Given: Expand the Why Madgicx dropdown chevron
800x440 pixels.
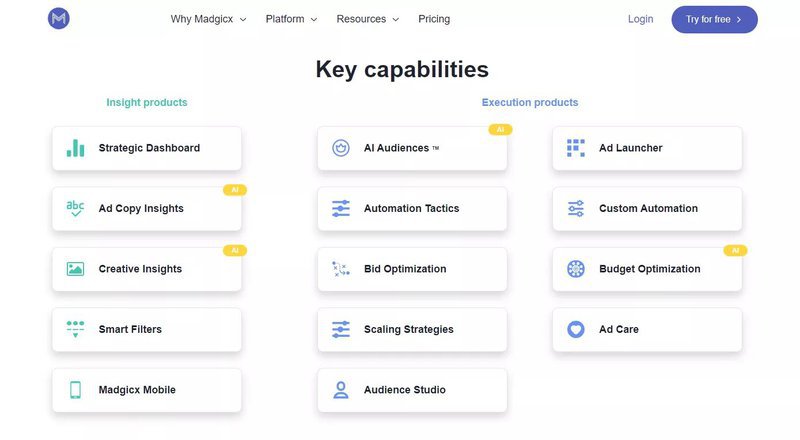Looking at the screenshot, I should click(243, 19).
